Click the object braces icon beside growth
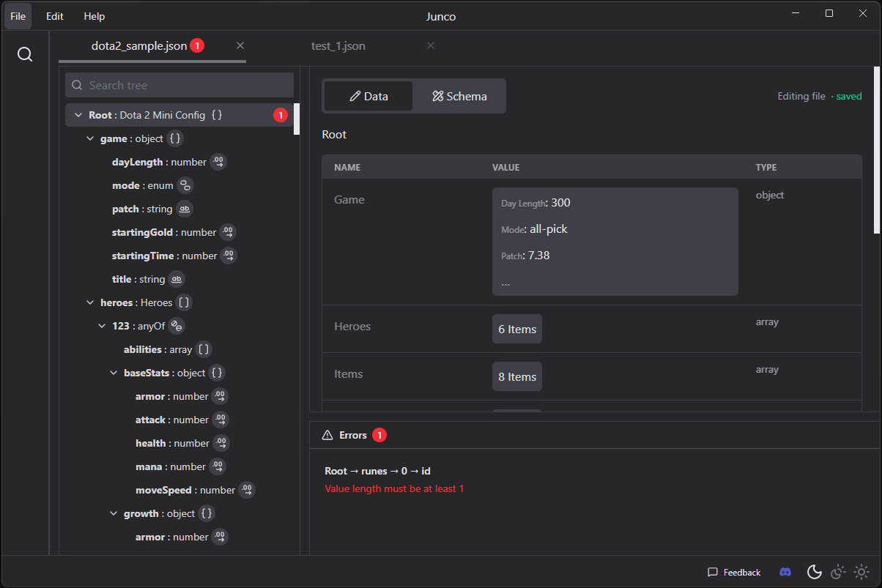 [207, 513]
